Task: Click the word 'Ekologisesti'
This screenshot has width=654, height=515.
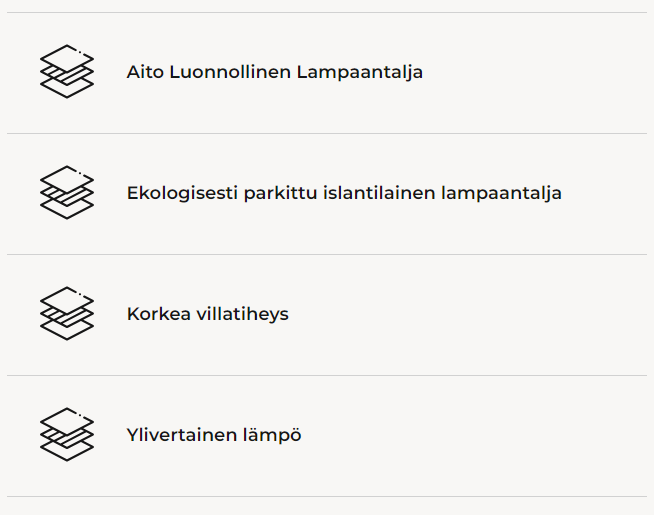Action: point(182,193)
